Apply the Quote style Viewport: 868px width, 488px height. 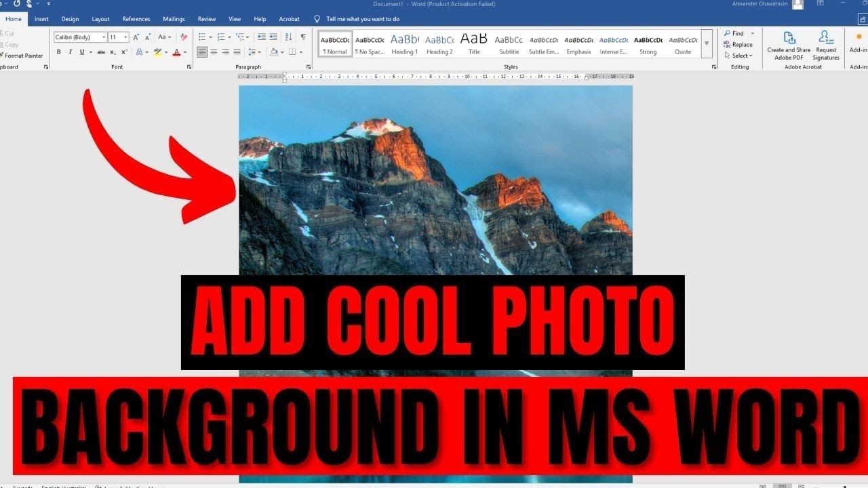[x=683, y=43]
